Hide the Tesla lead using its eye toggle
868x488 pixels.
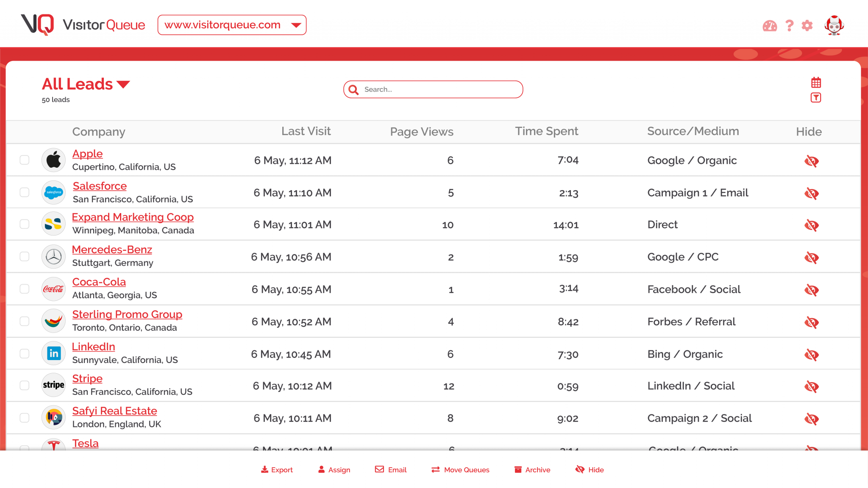811,450
